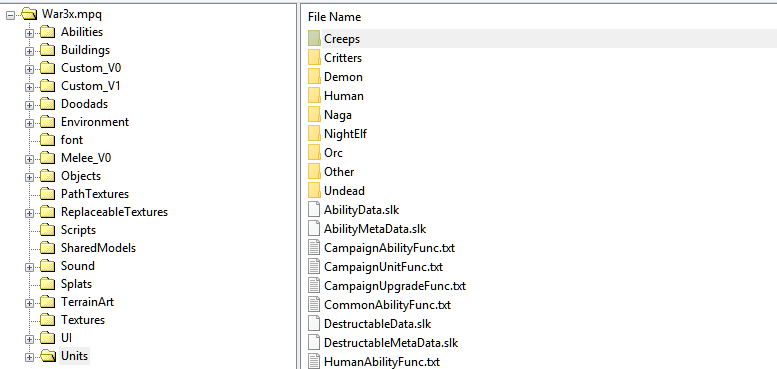The image size is (777, 369).
Task: Select the UI tree label
Action: click(66, 338)
